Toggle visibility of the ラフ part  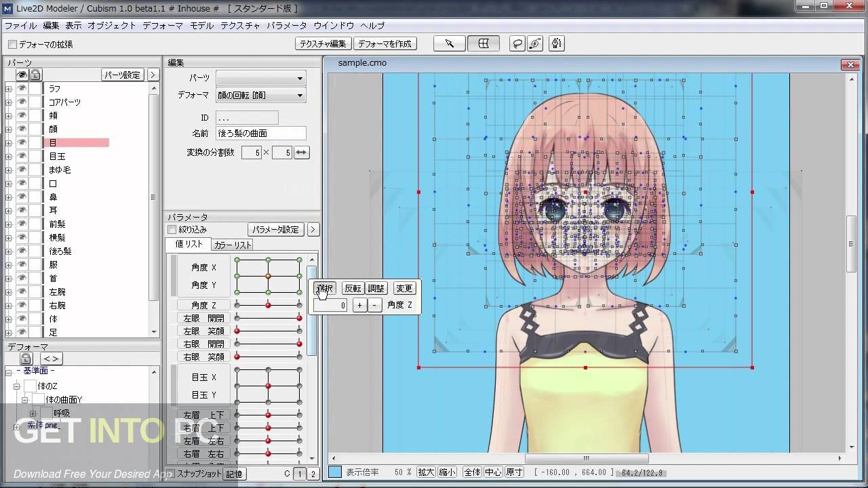point(22,88)
